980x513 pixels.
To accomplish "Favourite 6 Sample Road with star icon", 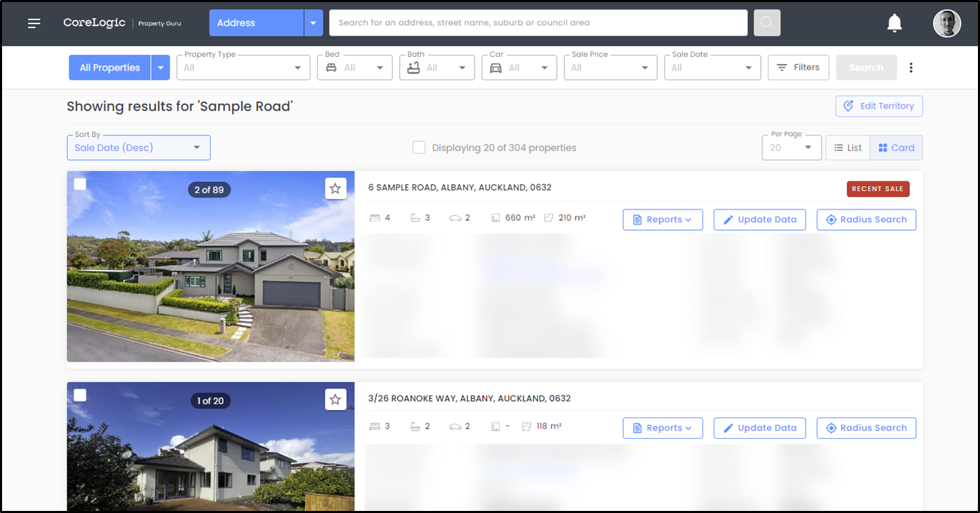I will tap(335, 188).
